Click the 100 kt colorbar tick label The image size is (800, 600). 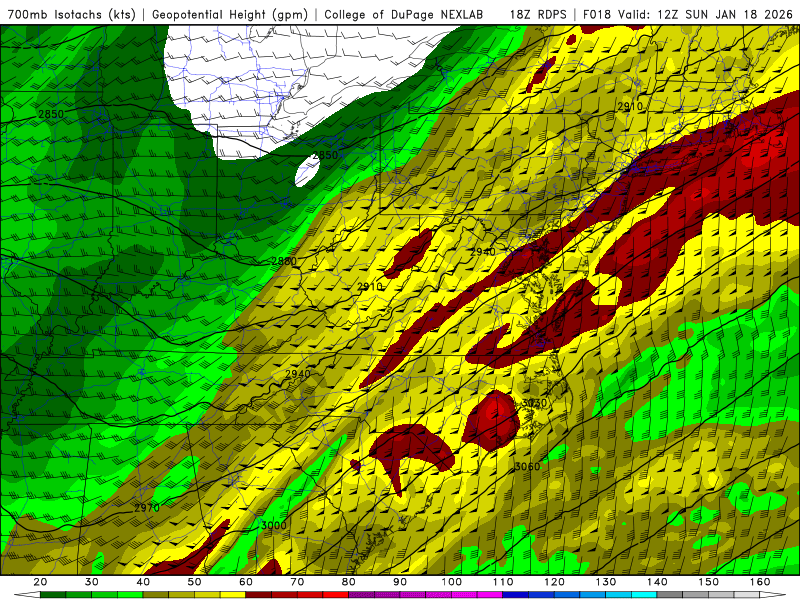point(452,582)
